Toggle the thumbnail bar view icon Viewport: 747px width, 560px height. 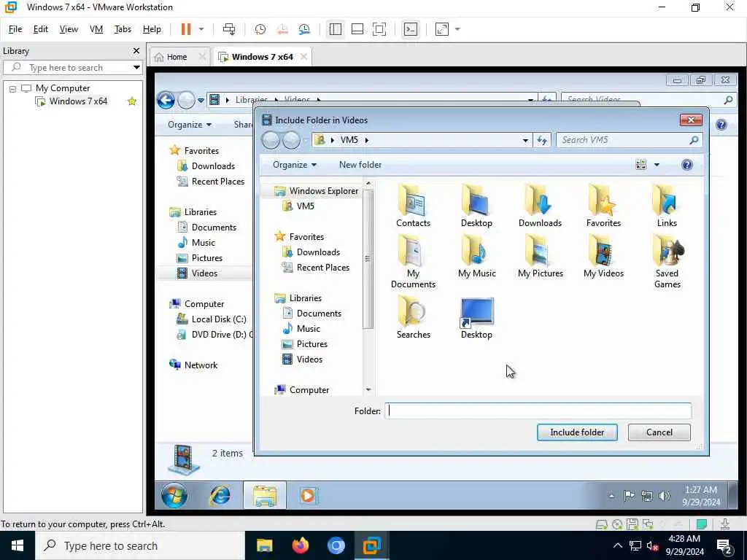click(x=357, y=29)
